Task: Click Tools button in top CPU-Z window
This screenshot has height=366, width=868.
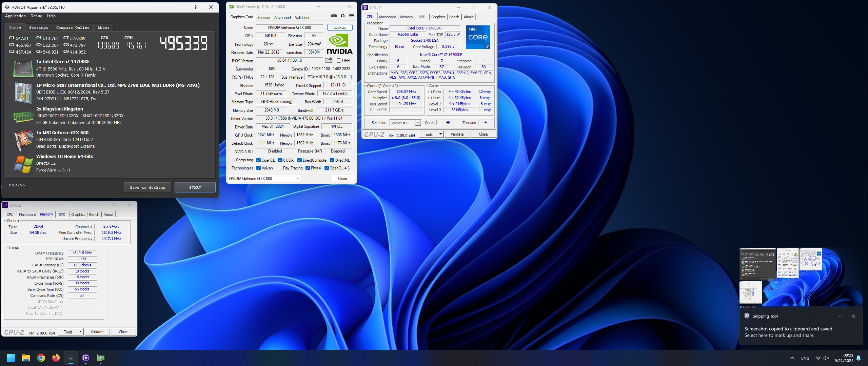Action: (428, 134)
